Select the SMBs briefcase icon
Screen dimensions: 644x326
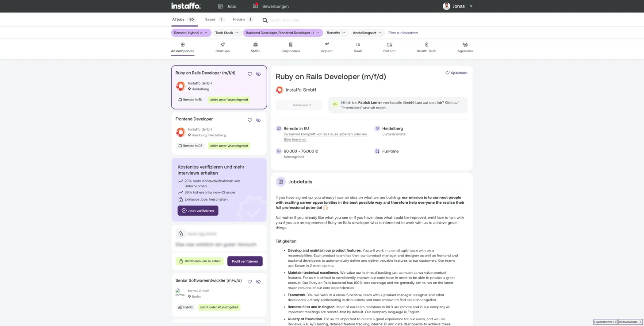[x=255, y=45]
